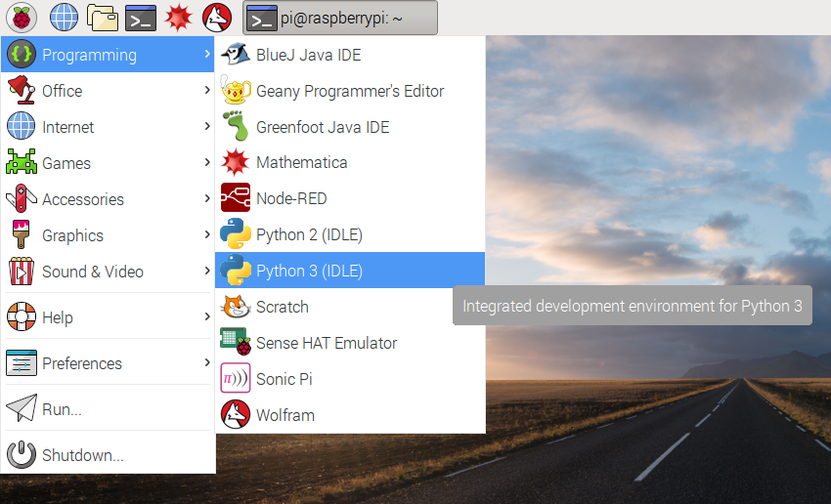Click the Sense HAT Emulator icon
831x504 pixels.
tap(236, 342)
